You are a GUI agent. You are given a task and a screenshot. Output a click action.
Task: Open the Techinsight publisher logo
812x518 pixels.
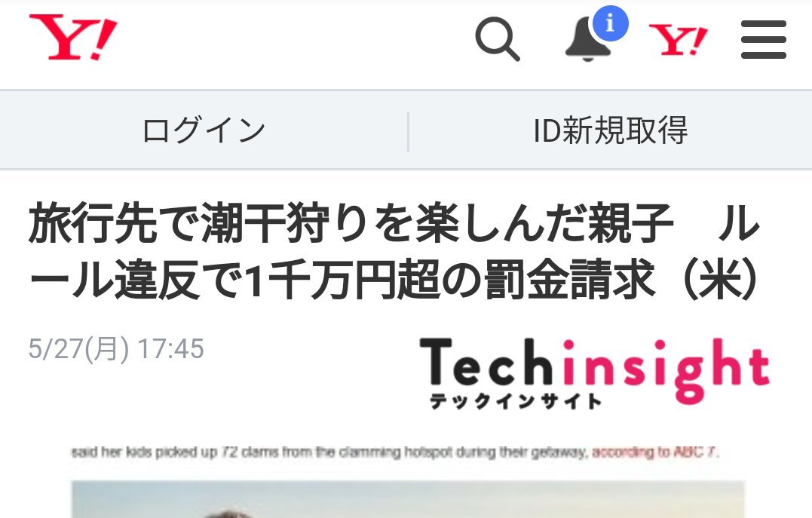pos(595,373)
